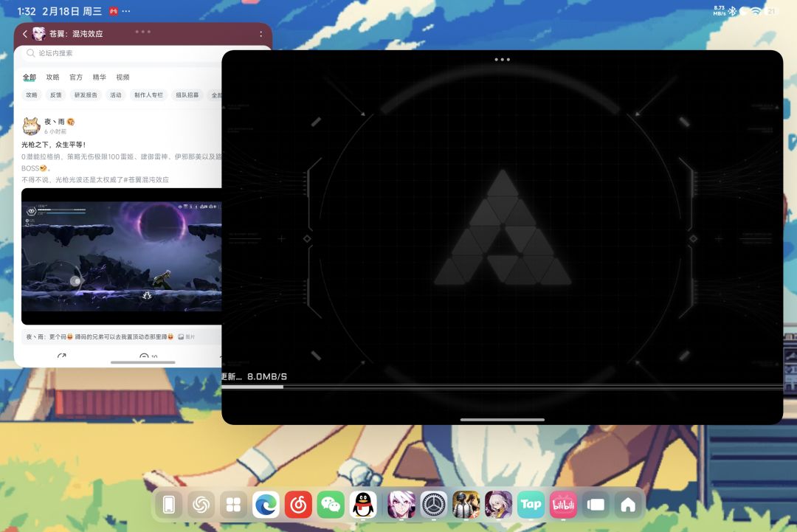
Task: Open the 夜丶雨 pinned comment preview
Action: (122, 337)
